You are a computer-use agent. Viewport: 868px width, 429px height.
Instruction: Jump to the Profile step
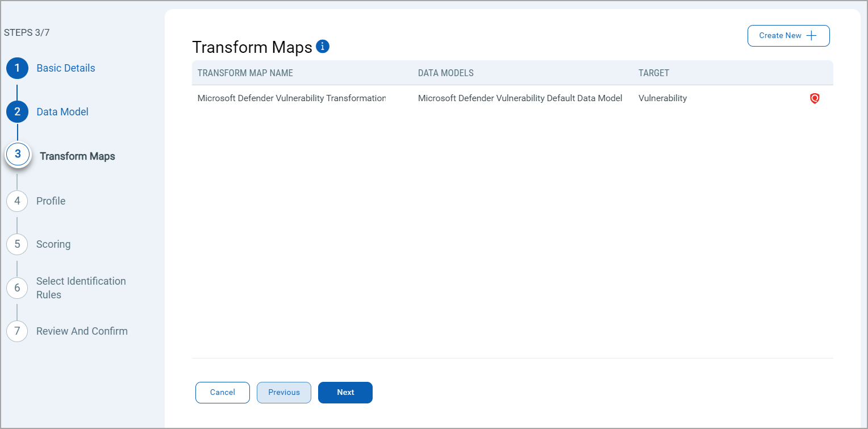coord(51,201)
